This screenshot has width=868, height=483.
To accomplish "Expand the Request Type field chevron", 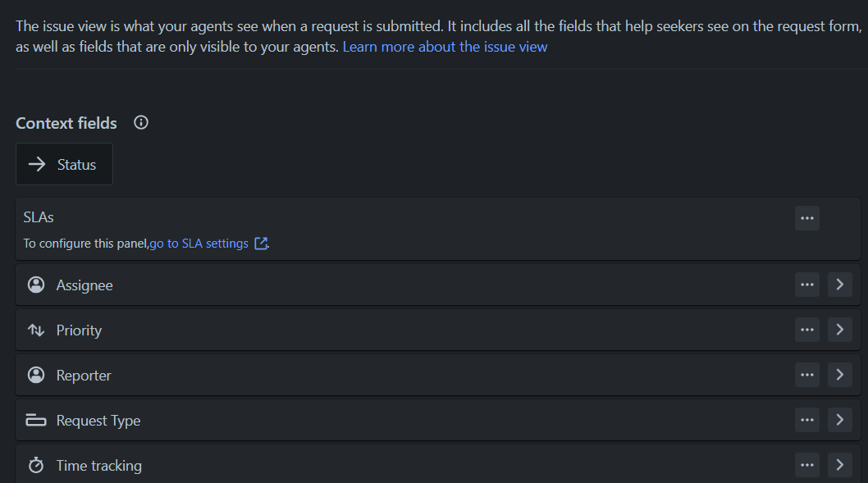I will pos(840,420).
